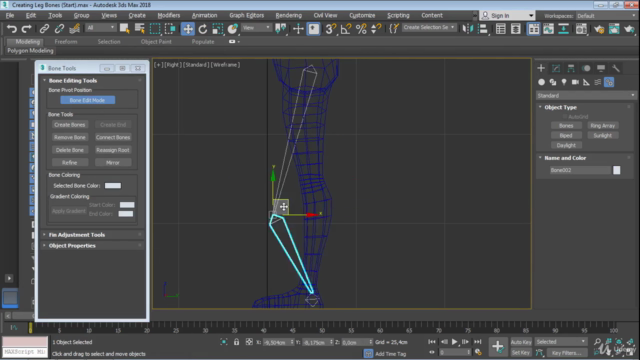
Task: Open the Scripting menu
Action: click(398, 16)
